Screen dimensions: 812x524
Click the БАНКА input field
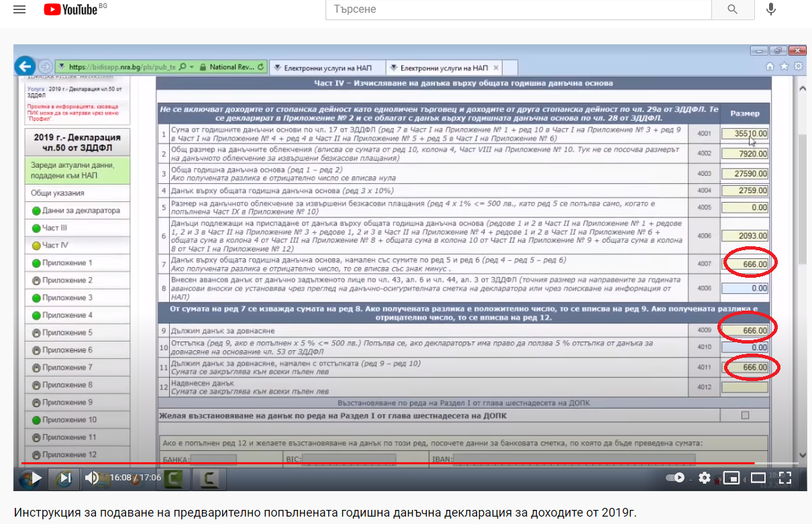click(x=214, y=460)
